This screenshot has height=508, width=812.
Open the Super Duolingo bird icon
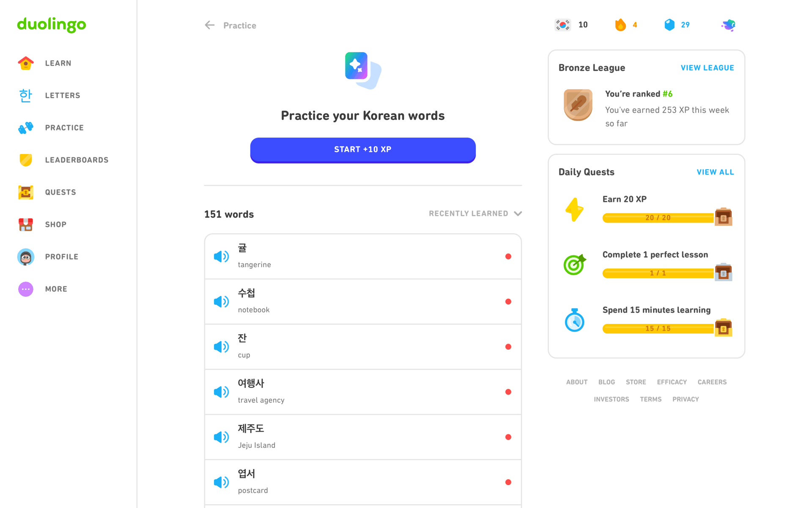click(x=729, y=25)
